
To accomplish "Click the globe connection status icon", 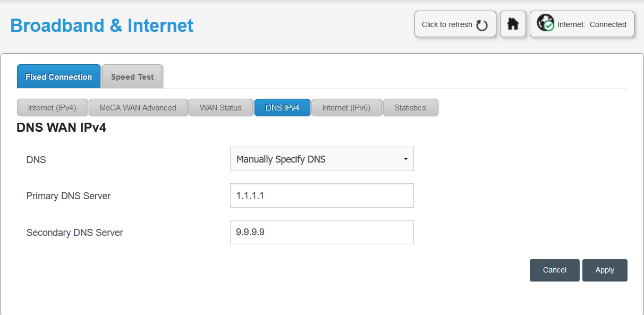I will point(545,23).
